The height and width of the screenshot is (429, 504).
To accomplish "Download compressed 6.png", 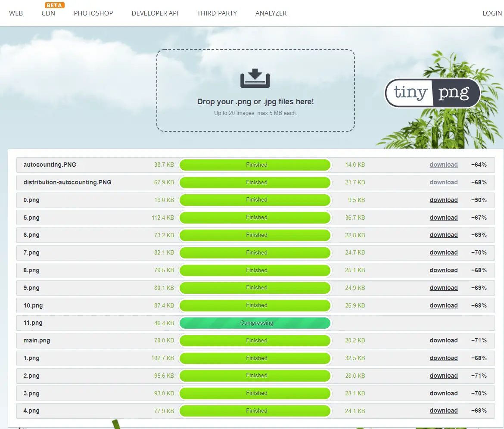I will coord(444,235).
